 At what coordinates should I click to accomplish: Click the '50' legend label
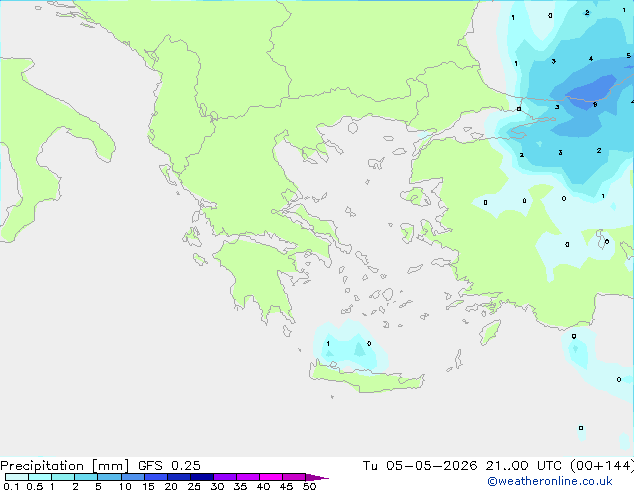309,486
